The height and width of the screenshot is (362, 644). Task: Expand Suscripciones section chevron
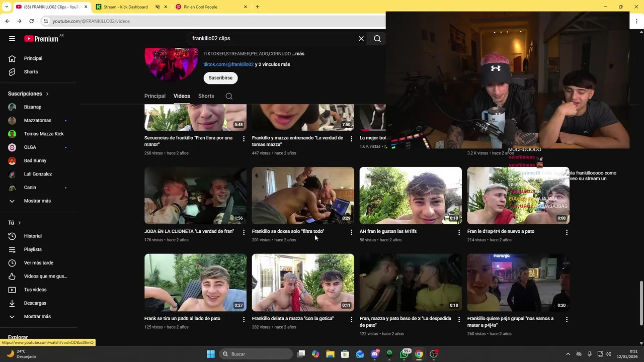click(47, 94)
